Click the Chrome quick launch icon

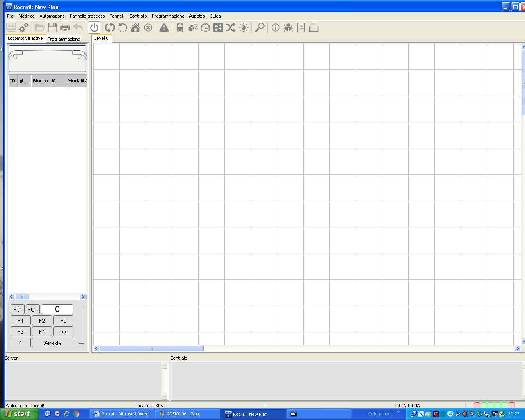pos(77,414)
